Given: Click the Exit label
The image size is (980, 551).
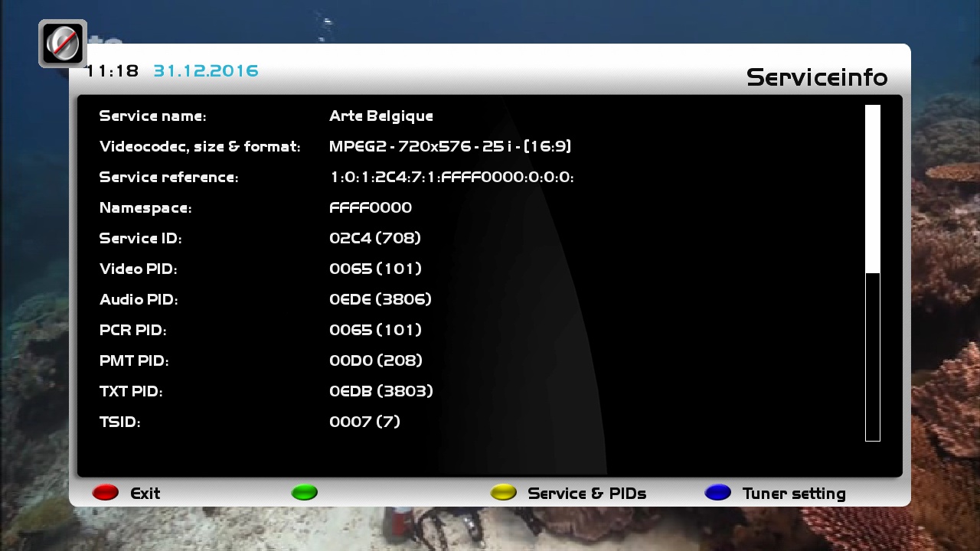Looking at the screenshot, I should click(145, 494).
